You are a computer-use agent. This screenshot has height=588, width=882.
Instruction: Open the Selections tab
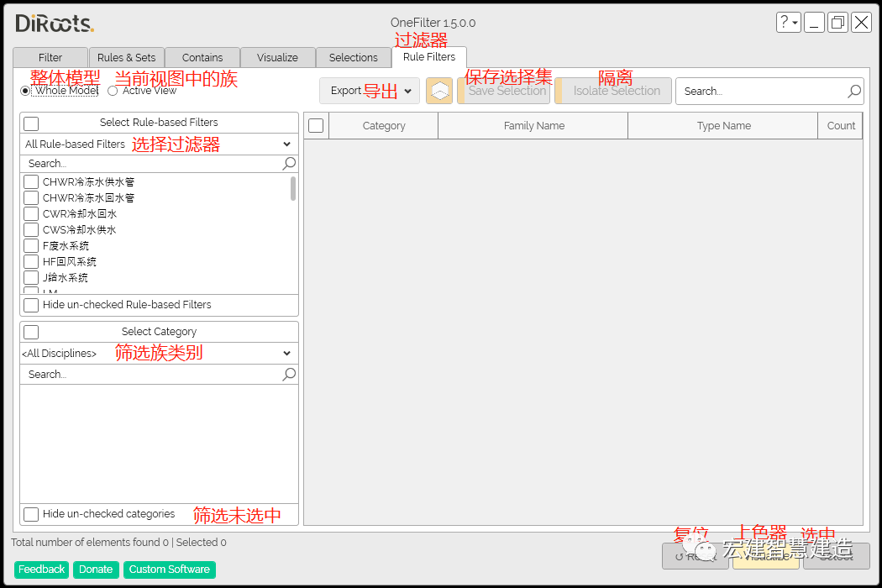coord(354,57)
